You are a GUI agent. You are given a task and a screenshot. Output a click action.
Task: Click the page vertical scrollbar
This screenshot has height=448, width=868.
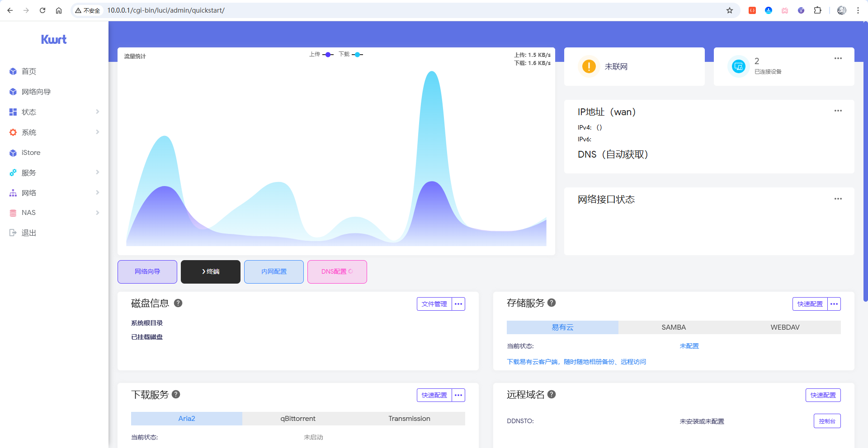(x=865, y=181)
